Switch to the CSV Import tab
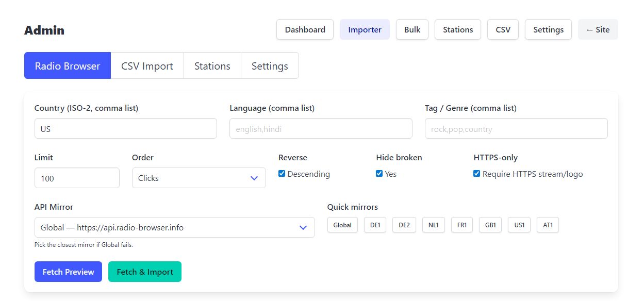The width and height of the screenshot is (644, 301). [147, 66]
